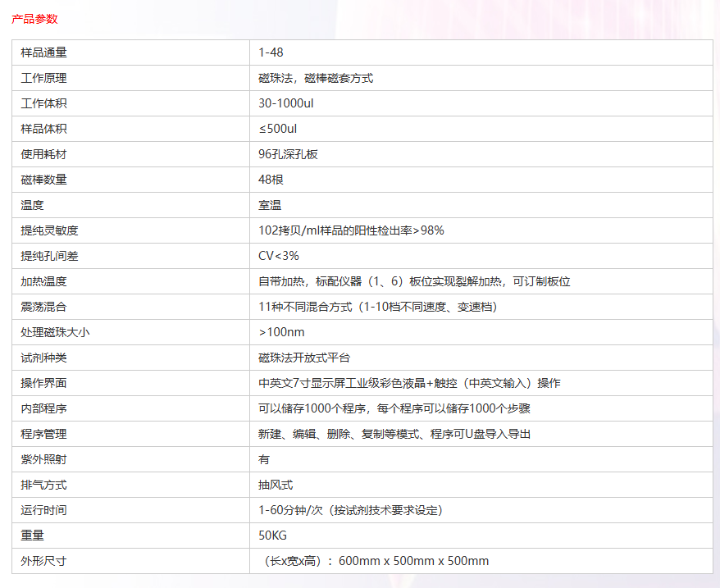
Task: Click the 30-1000ul working volume value
Action: pos(286,103)
